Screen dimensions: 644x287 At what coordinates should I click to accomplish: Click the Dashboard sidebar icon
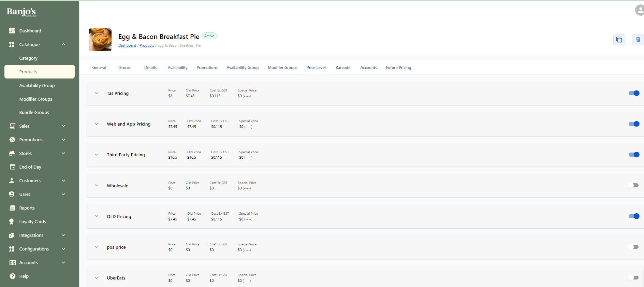(x=12, y=31)
